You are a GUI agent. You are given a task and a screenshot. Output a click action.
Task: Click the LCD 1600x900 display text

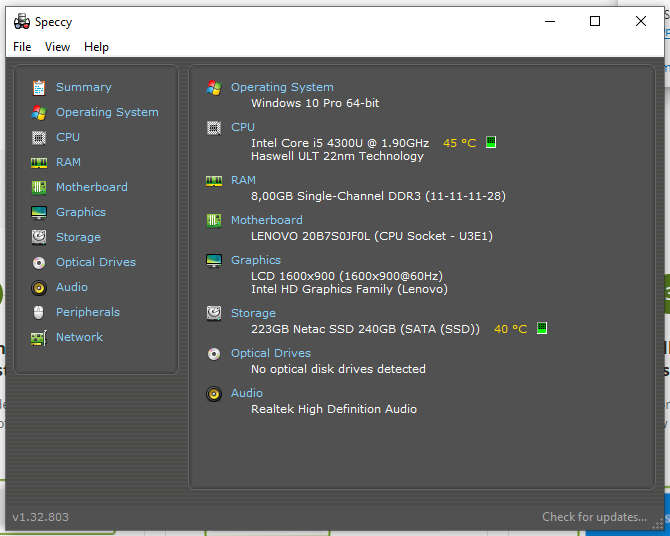(x=347, y=276)
